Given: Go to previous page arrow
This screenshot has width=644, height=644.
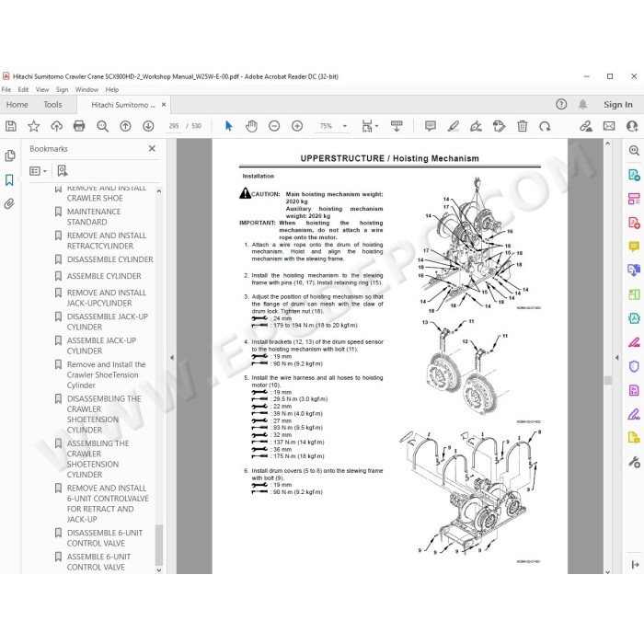Looking at the screenshot, I should tap(125, 126).
